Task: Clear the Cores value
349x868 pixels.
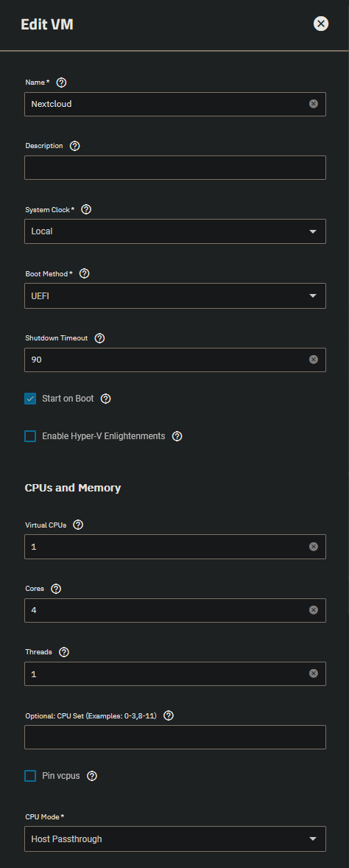Action: coord(314,610)
